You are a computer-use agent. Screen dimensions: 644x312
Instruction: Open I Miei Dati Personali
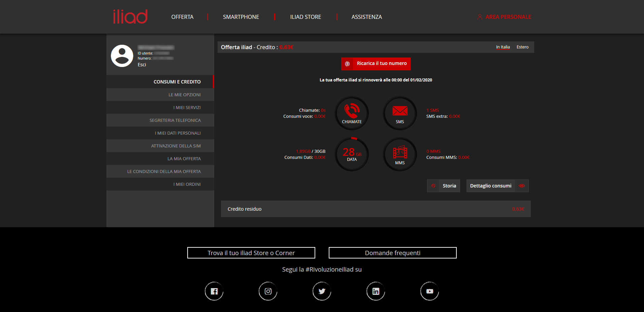tap(160, 133)
